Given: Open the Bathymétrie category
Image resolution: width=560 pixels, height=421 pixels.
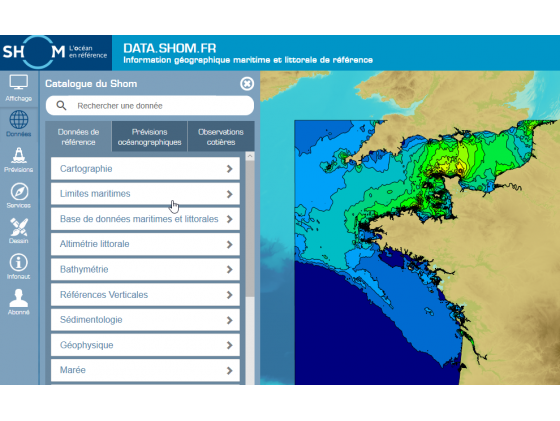Looking at the screenshot, I should (145, 269).
